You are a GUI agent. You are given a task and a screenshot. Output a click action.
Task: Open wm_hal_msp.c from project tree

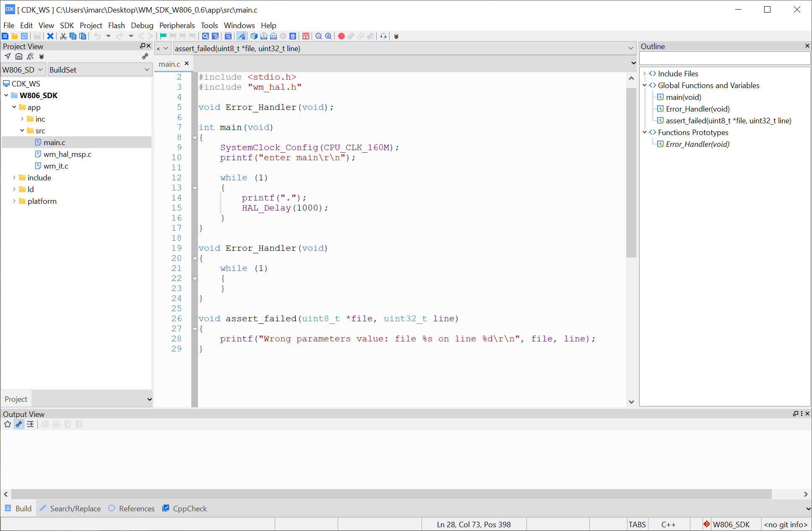(67, 154)
